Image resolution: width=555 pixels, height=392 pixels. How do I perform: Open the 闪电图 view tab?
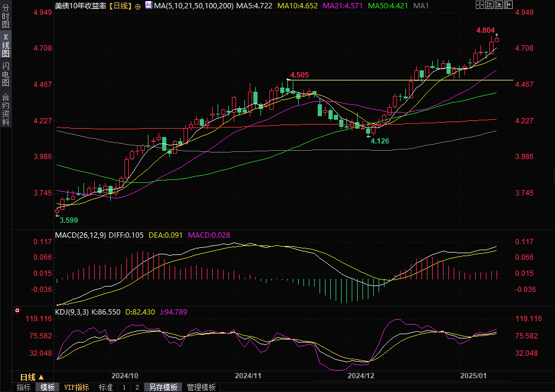coord(6,74)
